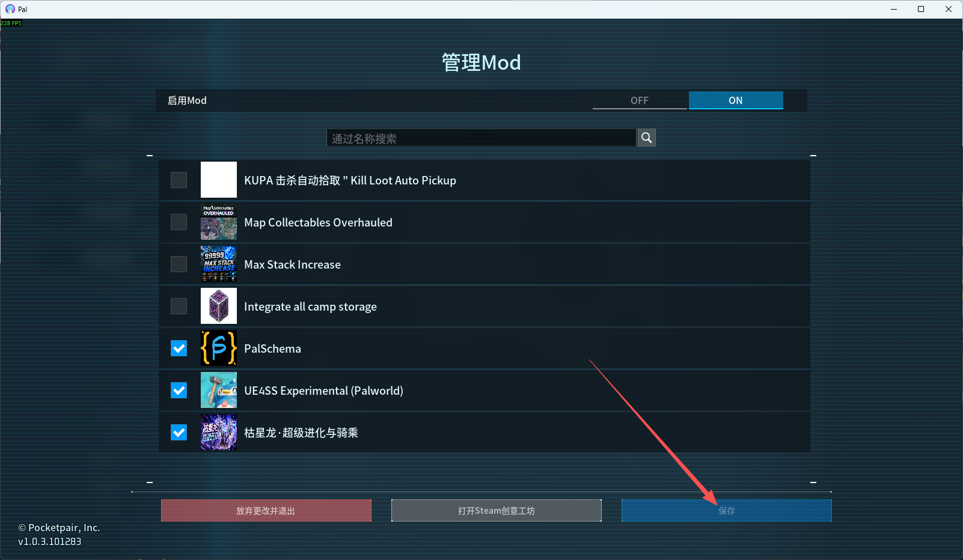
Task: Select the Max Stack Increase mod name
Action: pyautogui.click(x=292, y=264)
